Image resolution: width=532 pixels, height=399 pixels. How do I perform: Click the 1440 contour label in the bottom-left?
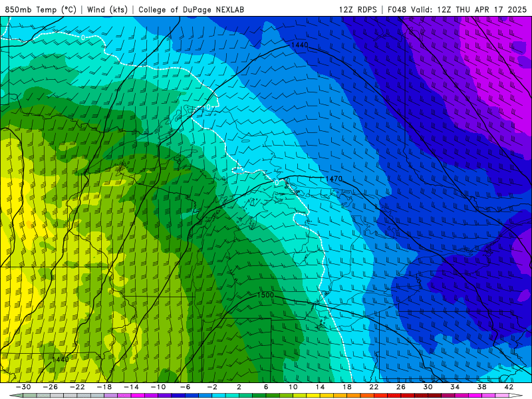coord(61,359)
